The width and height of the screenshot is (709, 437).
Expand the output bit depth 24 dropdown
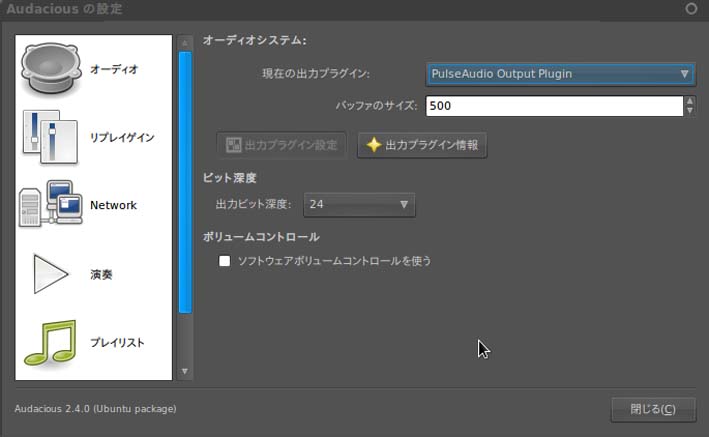(359, 204)
